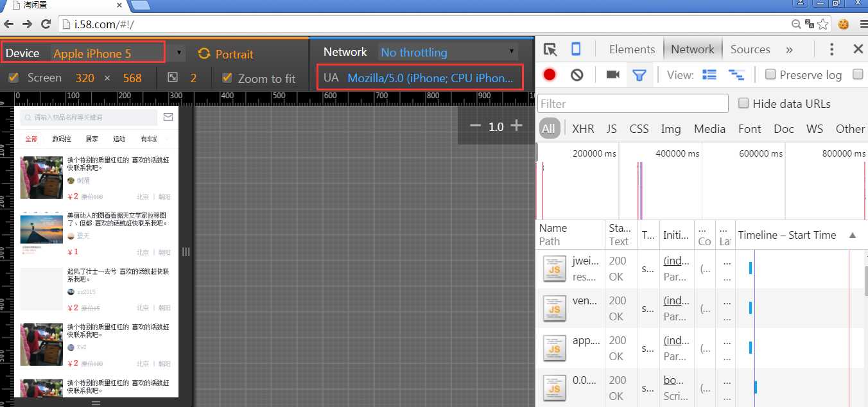Open the Network throttling dropdown

click(448, 52)
